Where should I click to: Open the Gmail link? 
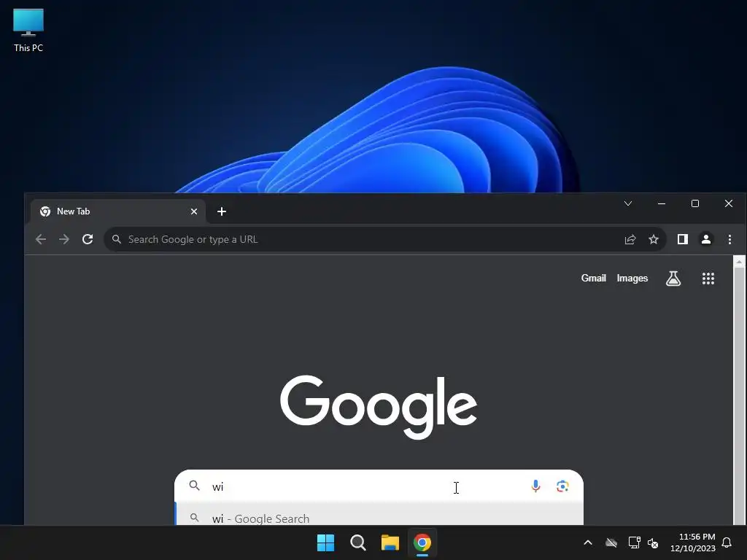tap(594, 278)
